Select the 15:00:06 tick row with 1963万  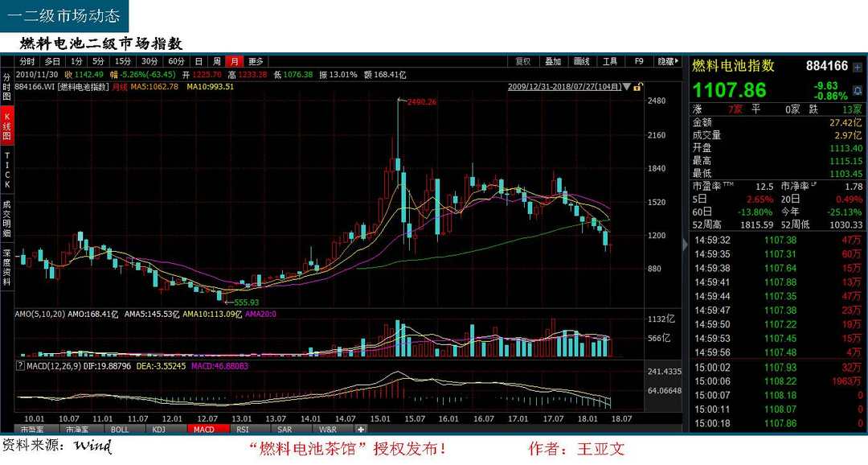point(777,381)
